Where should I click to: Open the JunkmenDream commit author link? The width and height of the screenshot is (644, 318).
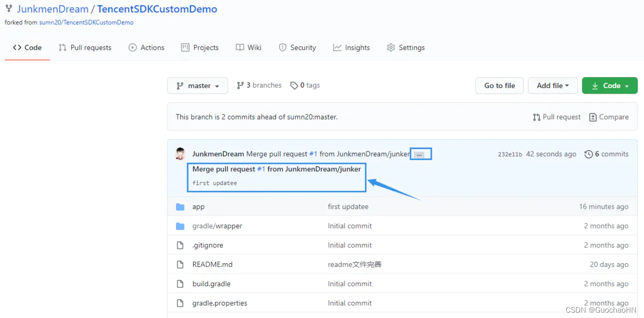(x=218, y=154)
